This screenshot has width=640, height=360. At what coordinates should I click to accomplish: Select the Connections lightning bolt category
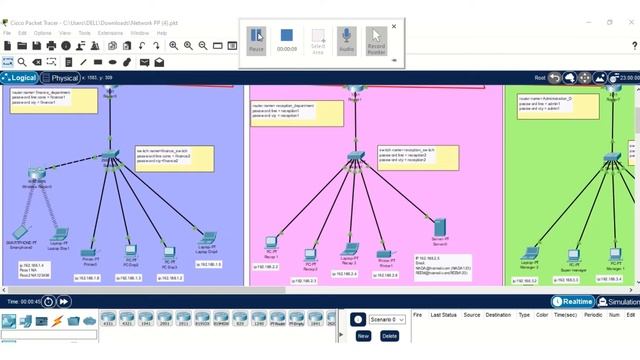coord(57,322)
